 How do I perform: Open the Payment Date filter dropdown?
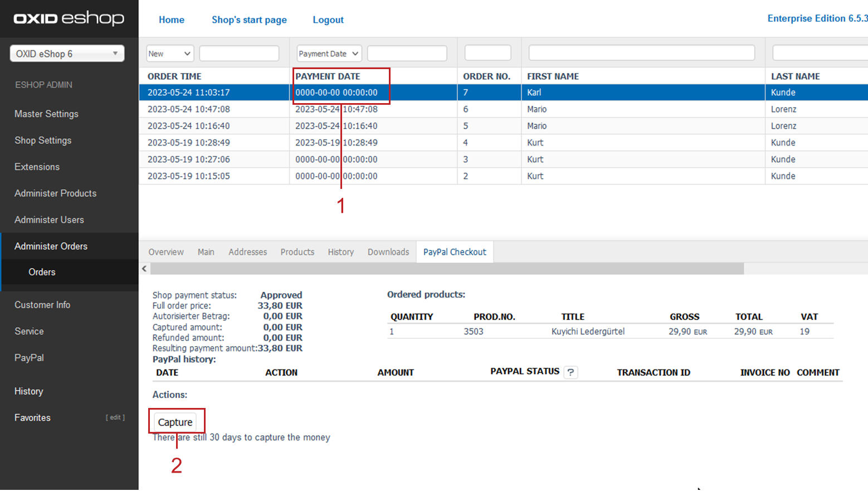329,54
